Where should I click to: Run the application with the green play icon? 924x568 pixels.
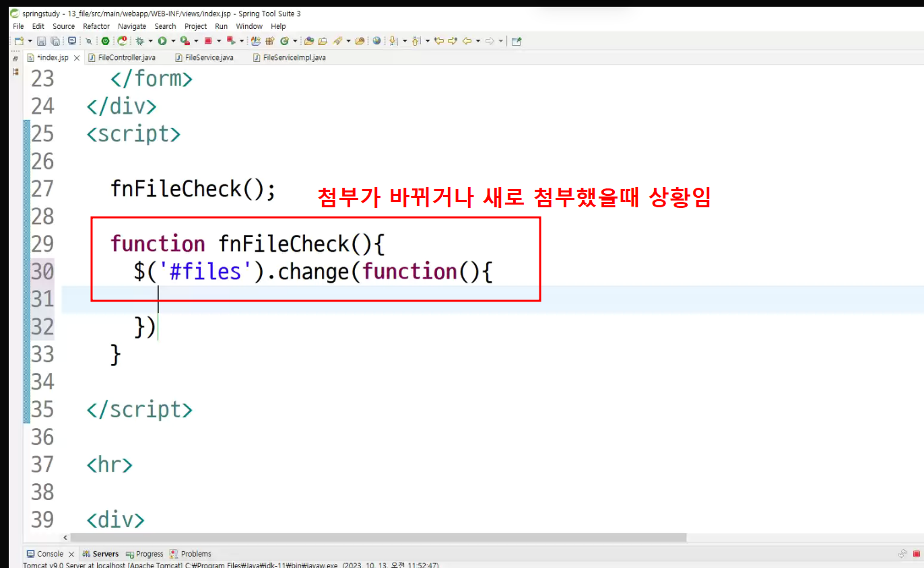[x=162, y=41]
